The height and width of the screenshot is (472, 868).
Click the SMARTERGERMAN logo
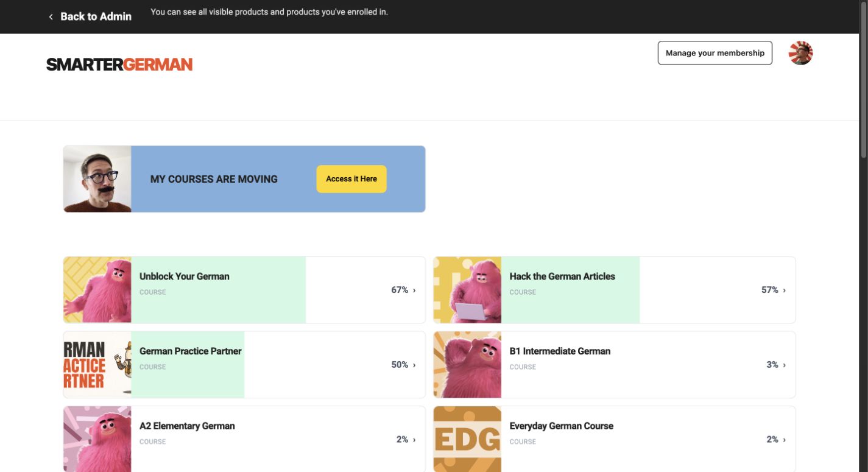click(x=119, y=65)
